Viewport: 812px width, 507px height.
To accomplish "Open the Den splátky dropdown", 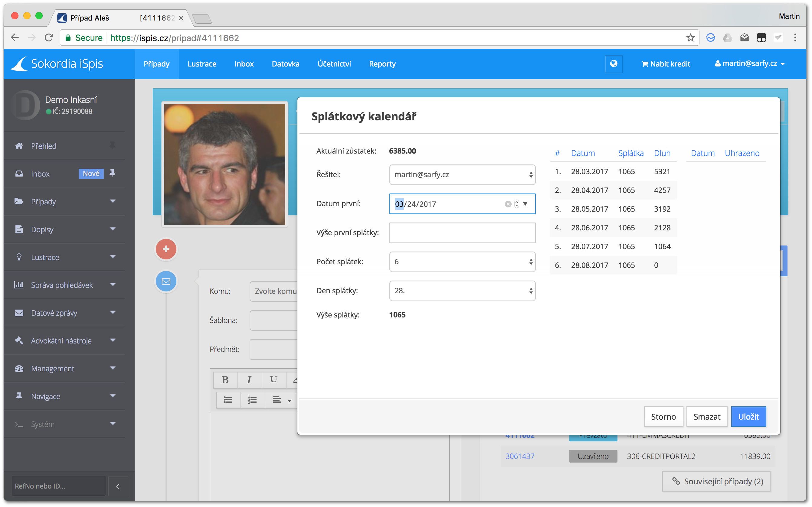I will point(462,291).
